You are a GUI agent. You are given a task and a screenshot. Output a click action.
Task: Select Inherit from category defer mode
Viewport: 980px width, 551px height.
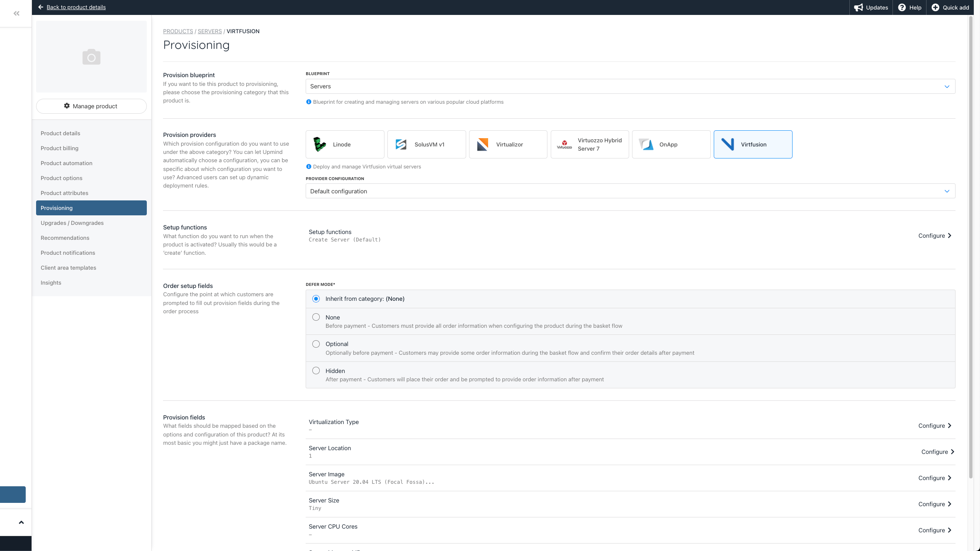316,299
